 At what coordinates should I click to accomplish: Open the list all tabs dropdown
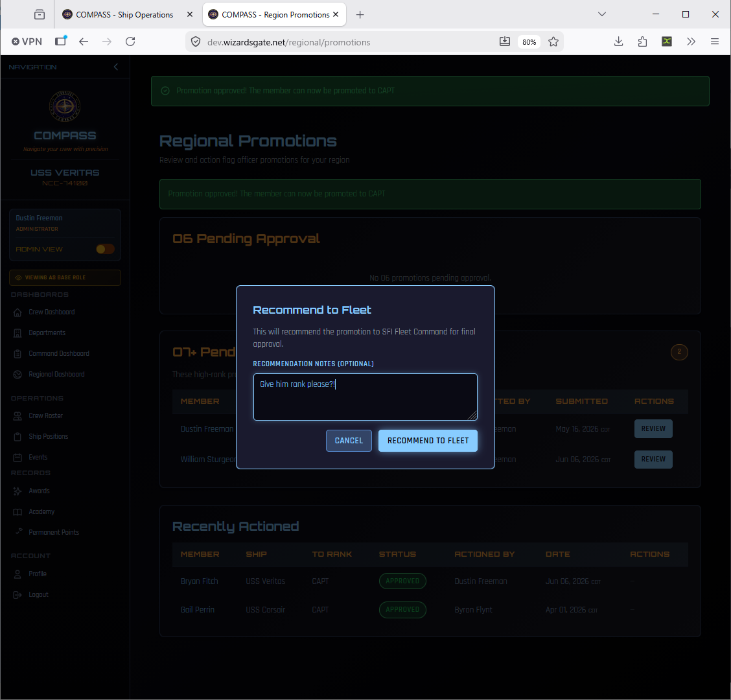click(602, 14)
